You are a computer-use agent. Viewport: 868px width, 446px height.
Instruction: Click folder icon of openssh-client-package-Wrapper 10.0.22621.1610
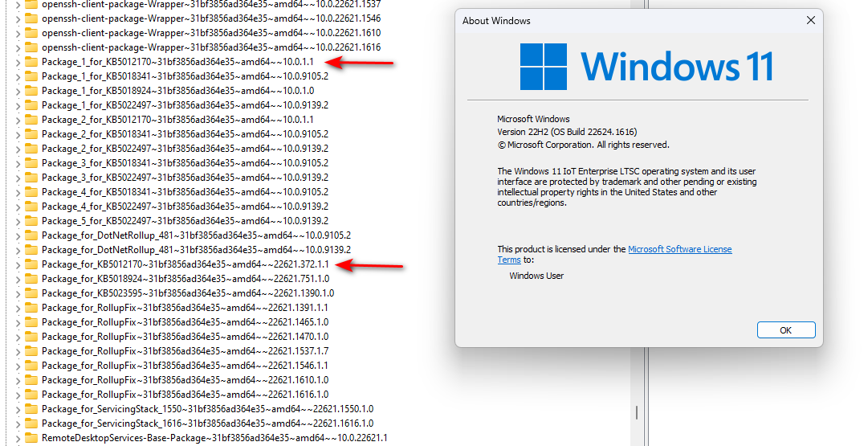tap(31, 33)
